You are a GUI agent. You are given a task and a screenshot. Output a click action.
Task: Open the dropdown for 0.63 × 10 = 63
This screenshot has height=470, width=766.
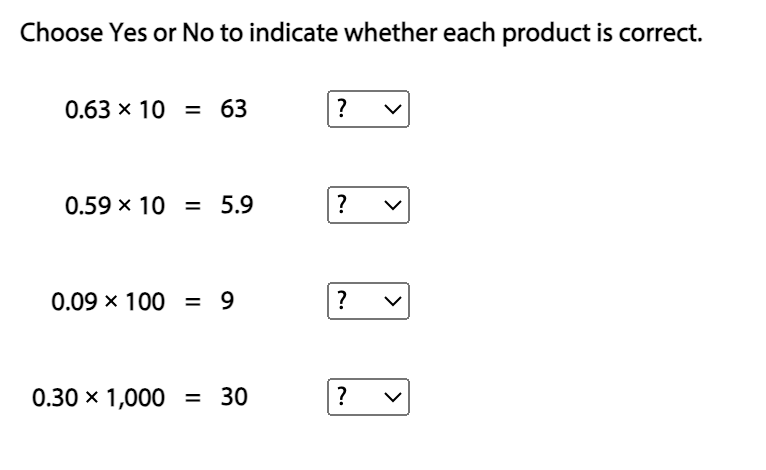click(368, 110)
